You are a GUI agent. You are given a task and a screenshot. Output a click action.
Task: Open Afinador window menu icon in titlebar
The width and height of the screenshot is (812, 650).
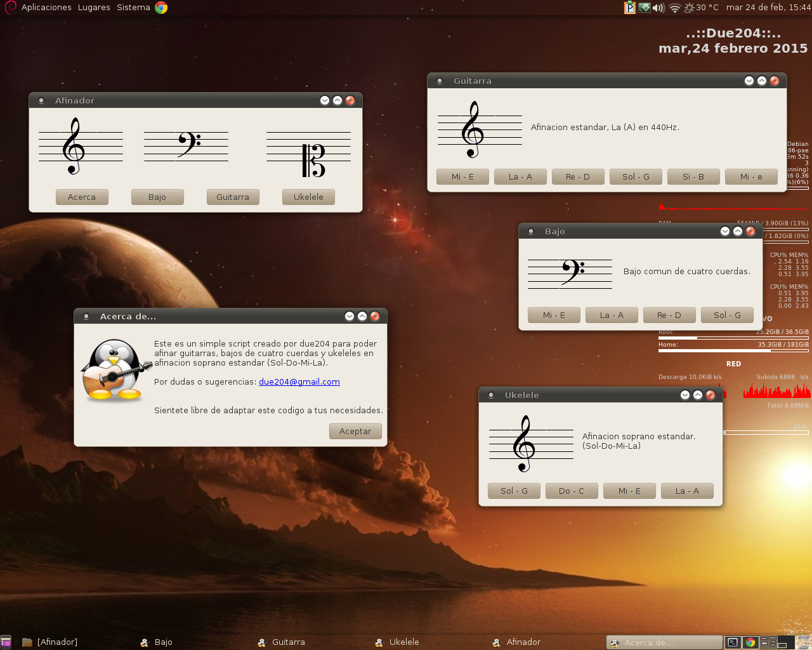pyautogui.click(x=41, y=100)
